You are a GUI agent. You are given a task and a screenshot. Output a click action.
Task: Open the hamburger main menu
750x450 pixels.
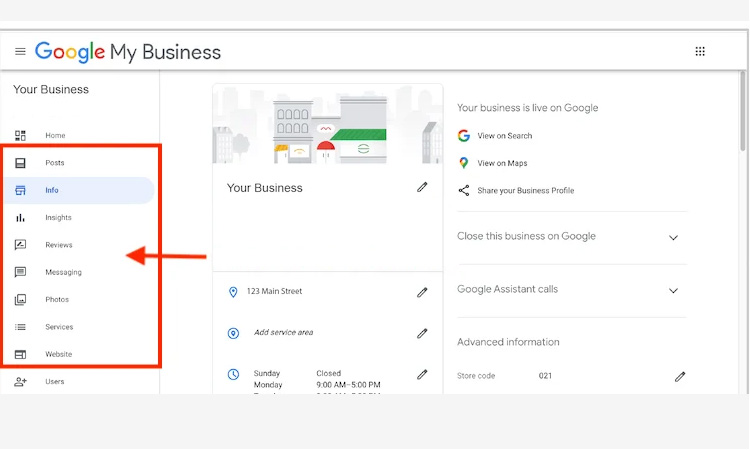[x=20, y=51]
